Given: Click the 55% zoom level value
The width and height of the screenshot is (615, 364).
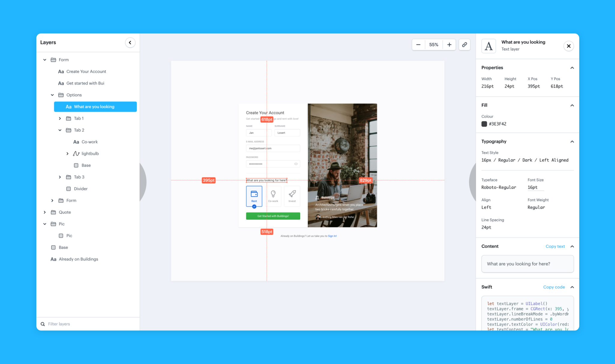Looking at the screenshot, I should point(434,45).
